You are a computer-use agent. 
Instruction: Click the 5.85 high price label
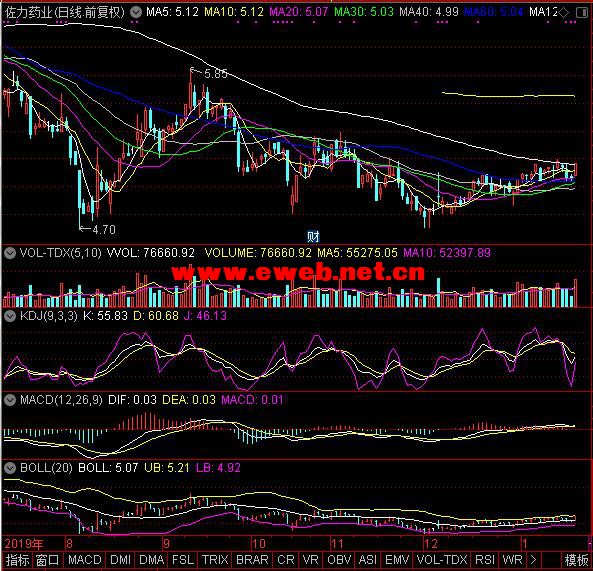pos(216,73)
